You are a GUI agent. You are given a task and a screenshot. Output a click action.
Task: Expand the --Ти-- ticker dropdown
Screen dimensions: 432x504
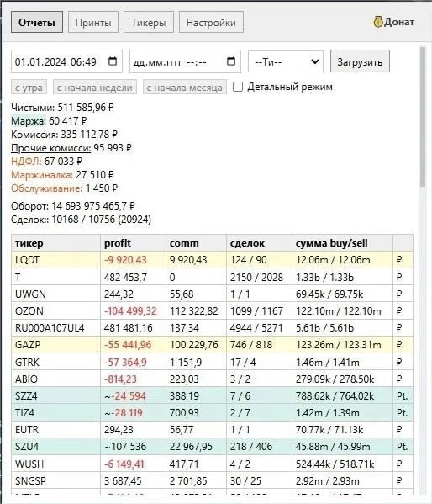click(x=286, y=61)
